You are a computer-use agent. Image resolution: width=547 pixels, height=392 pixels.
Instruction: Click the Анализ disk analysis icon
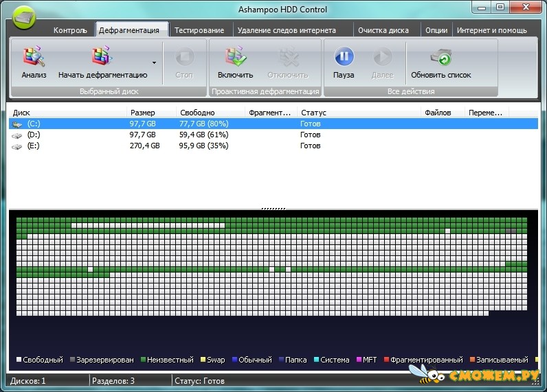click(x=34, y=57)
